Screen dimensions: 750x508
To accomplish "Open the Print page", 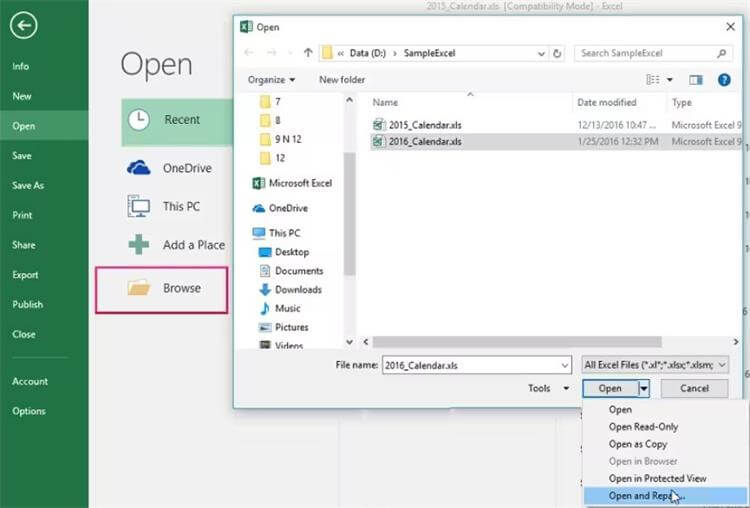I will click(x=22, y=215).
